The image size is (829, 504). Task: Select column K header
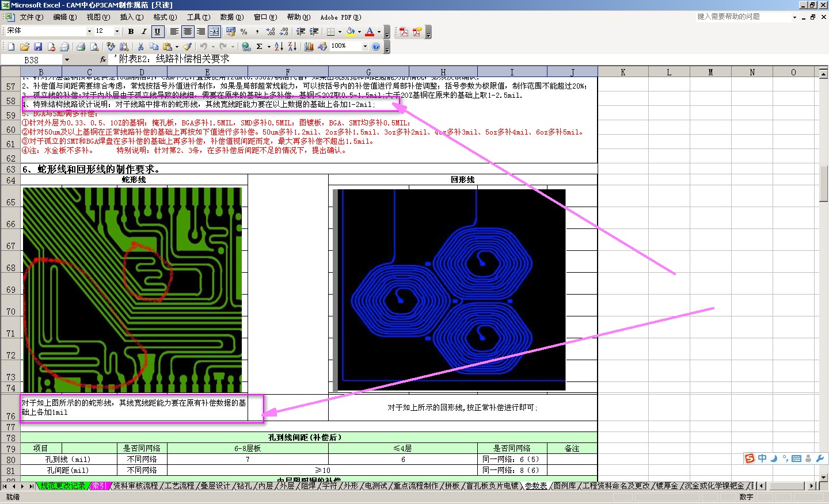pos(623,72)
